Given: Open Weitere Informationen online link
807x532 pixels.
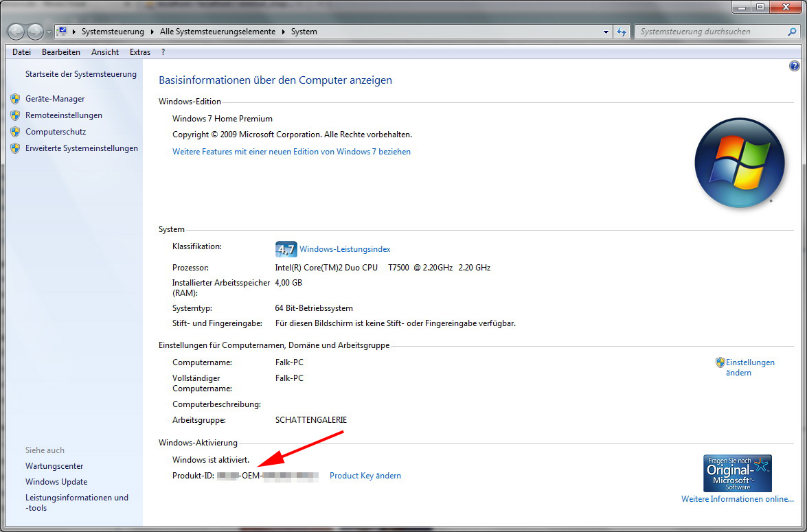Looking at the screenshot, I should point(738,499).
